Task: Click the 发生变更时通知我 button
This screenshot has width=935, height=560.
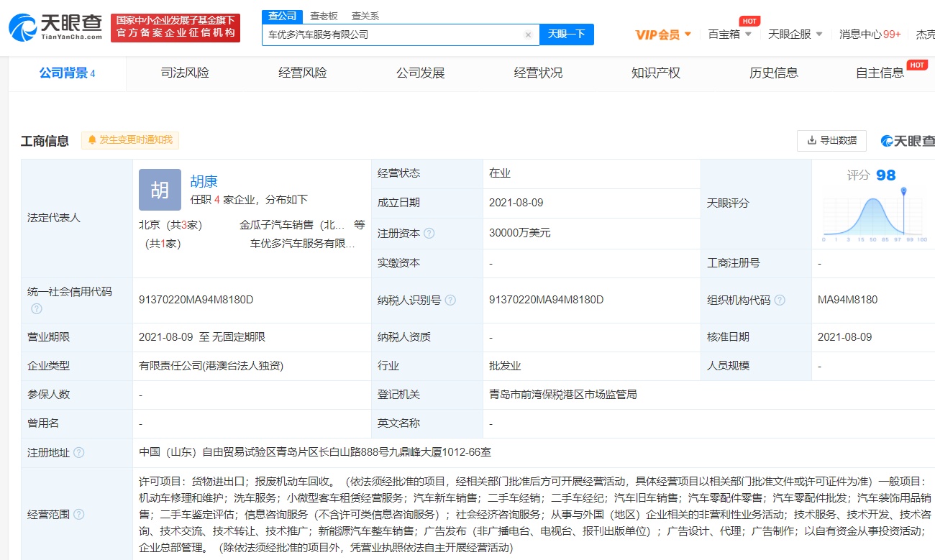Action: pyautogui.click(x=130, y=140)
